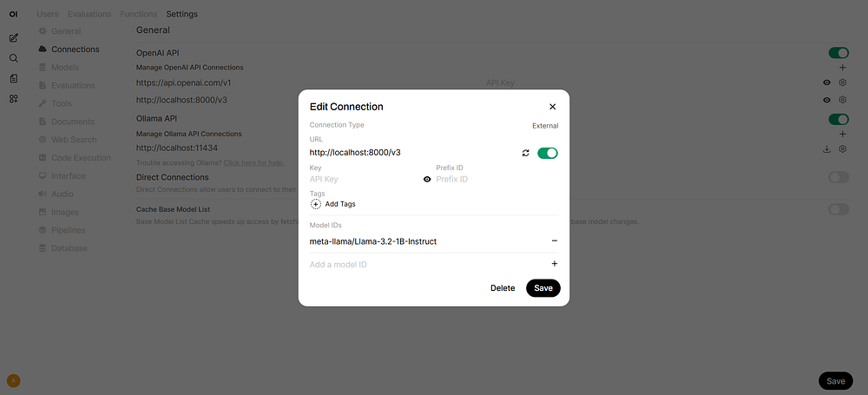Click the https://api.openai.com/v1 URL field
Image resolution: width=868 pixels, height=395 pixels.
pyautogui.click(x=308, y=82)
